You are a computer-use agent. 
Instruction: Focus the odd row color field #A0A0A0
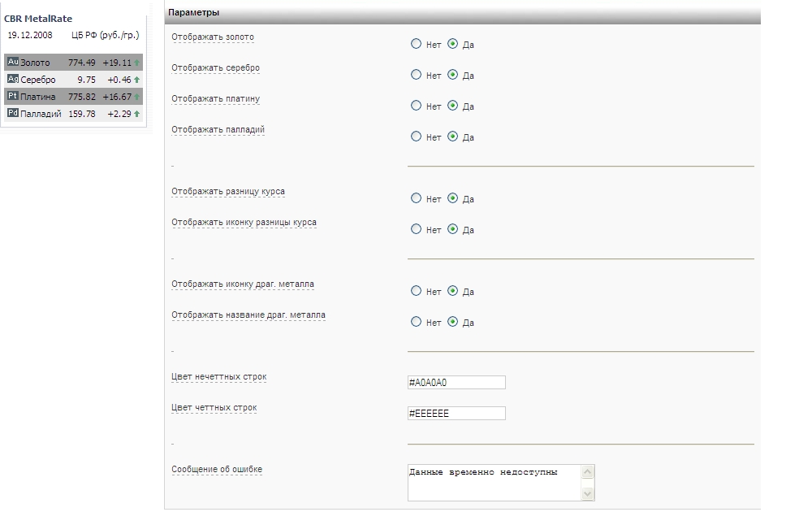point(456,383)
